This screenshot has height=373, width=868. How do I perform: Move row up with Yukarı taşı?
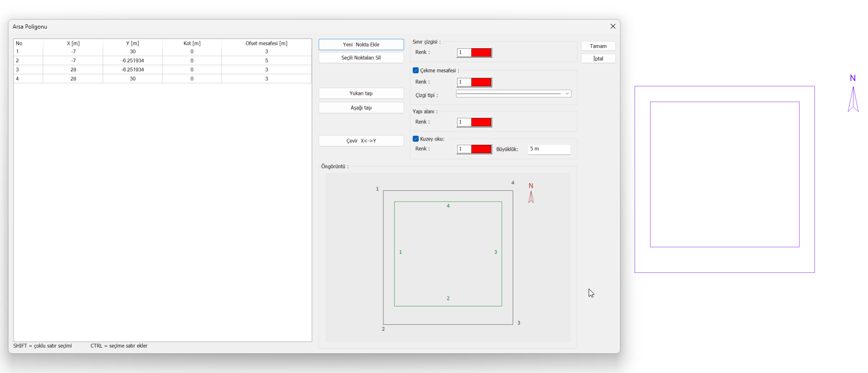tap(361, 93)
